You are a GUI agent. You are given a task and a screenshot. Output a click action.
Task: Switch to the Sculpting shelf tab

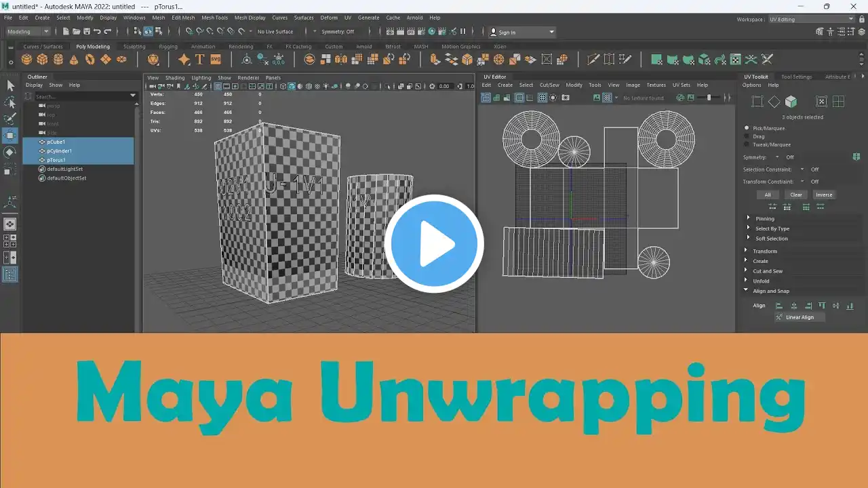pos(134,47)
